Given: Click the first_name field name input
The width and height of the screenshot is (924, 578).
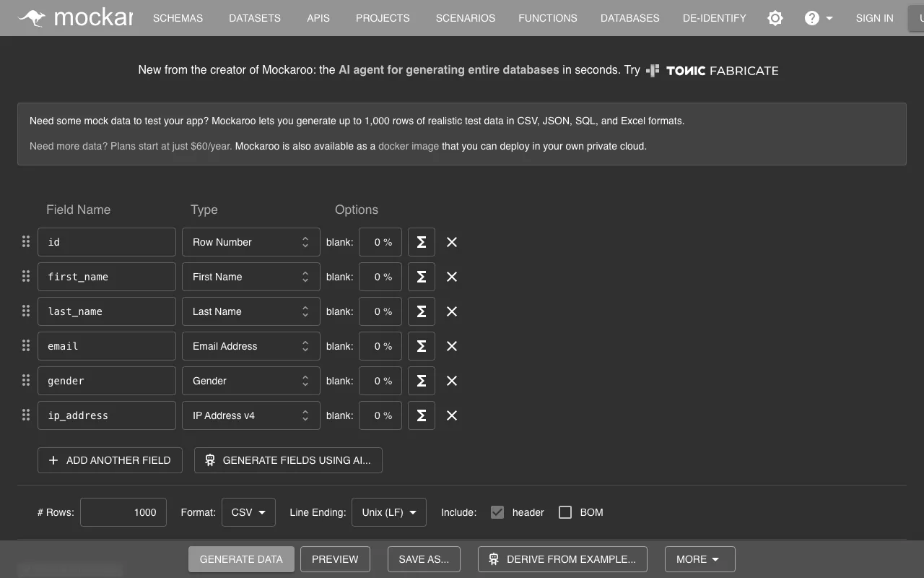Looking at the screenshot, I should tap(107, 277).
